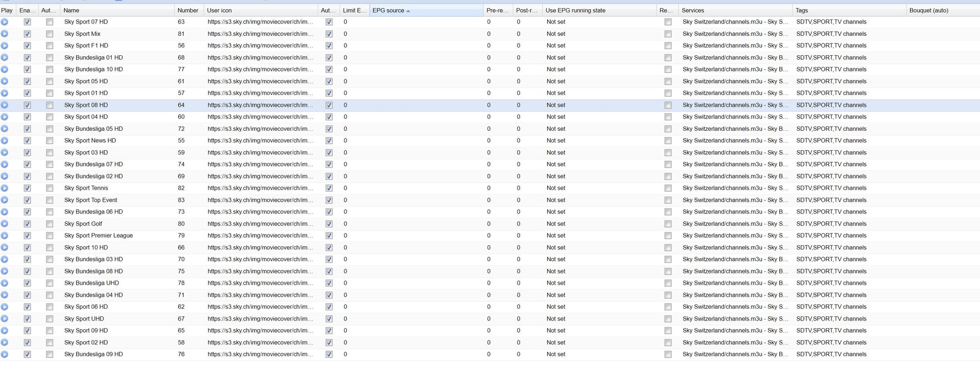The image size is (980, 370).
Task: Play the Sky Bundesliga 09 HD channel
Action: click(x=5, y=355)
